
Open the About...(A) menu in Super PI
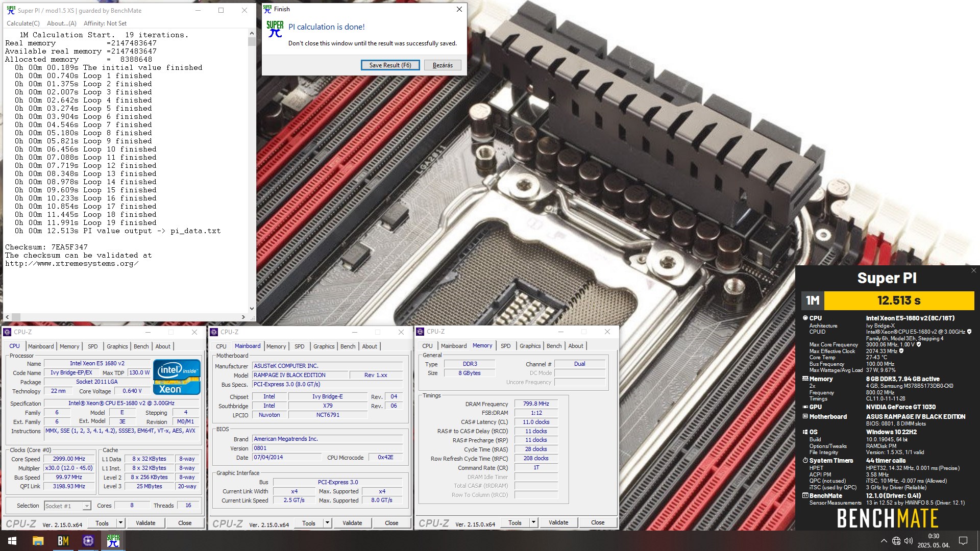61,23
